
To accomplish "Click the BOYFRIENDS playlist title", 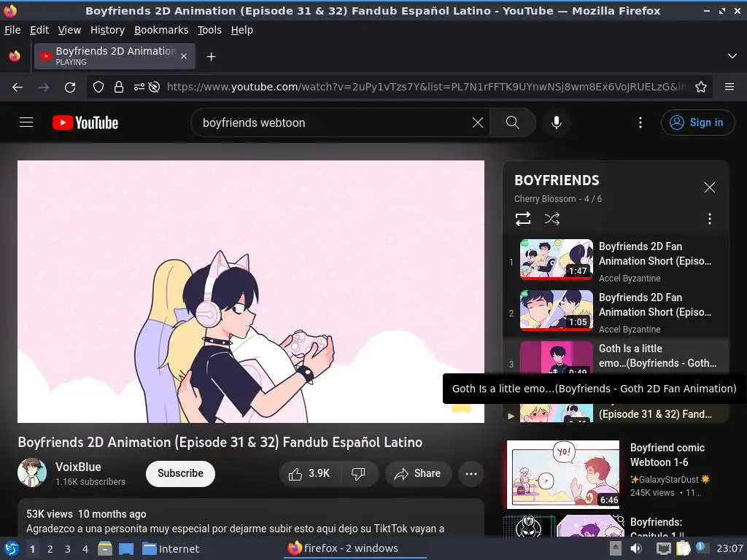I will coord(557,181).
